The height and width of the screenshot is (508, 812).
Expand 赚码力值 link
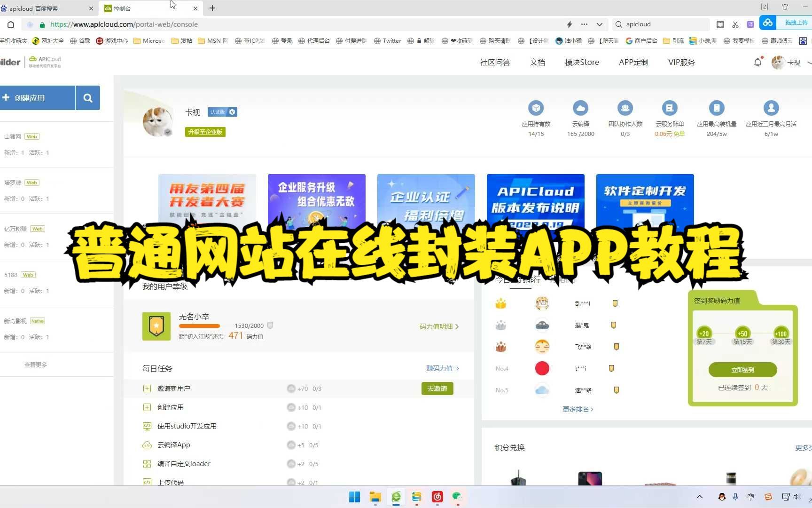point(442,368)
